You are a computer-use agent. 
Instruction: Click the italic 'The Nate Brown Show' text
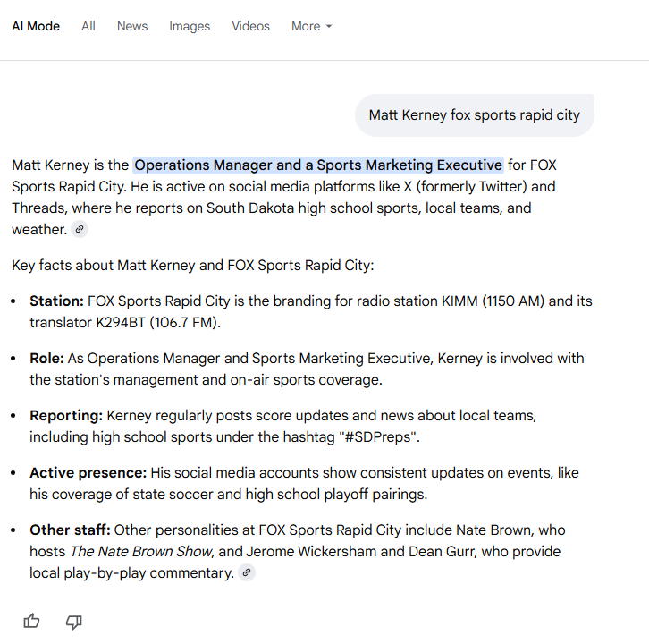(140, 551)
